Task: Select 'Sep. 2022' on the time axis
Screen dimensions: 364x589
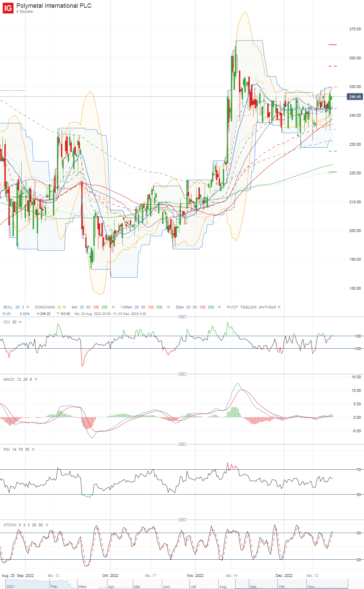Action: (x=25, y=576)
